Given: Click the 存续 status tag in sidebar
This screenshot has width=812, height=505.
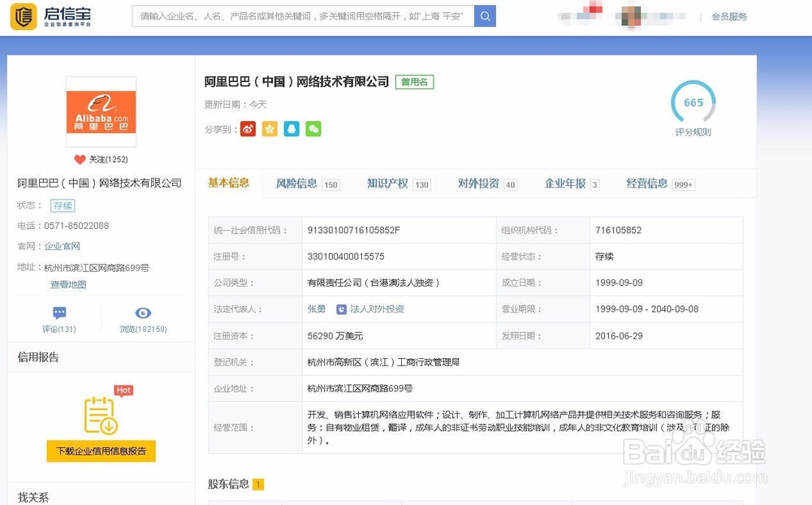Looking at the screenshot, I should coord(63,205).
